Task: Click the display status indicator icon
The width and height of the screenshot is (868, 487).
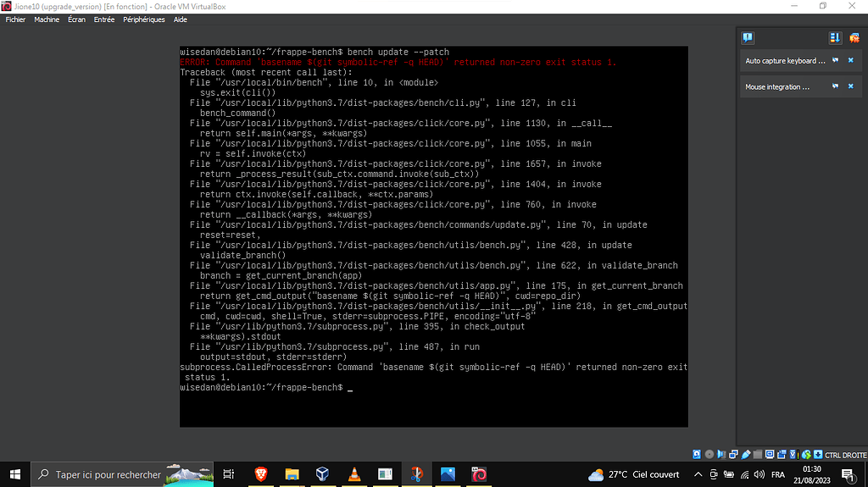Action: 770,454
